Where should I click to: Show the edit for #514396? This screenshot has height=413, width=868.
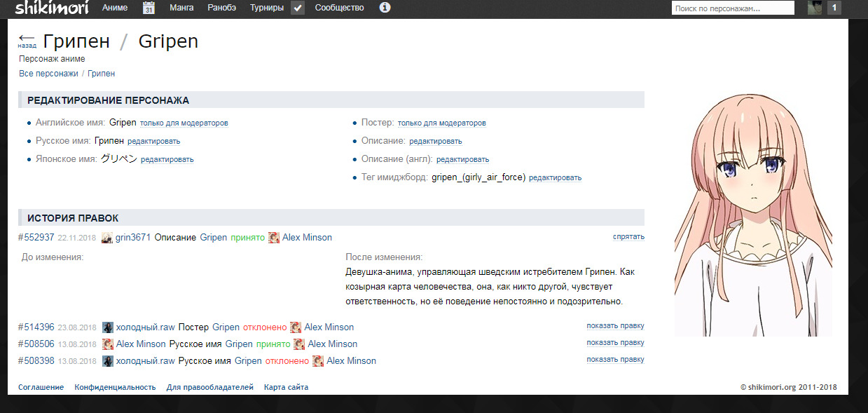pos(615,326)
